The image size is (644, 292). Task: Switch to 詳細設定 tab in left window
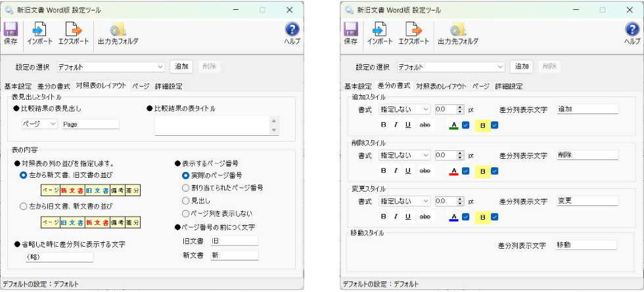(x=168, y=86)
